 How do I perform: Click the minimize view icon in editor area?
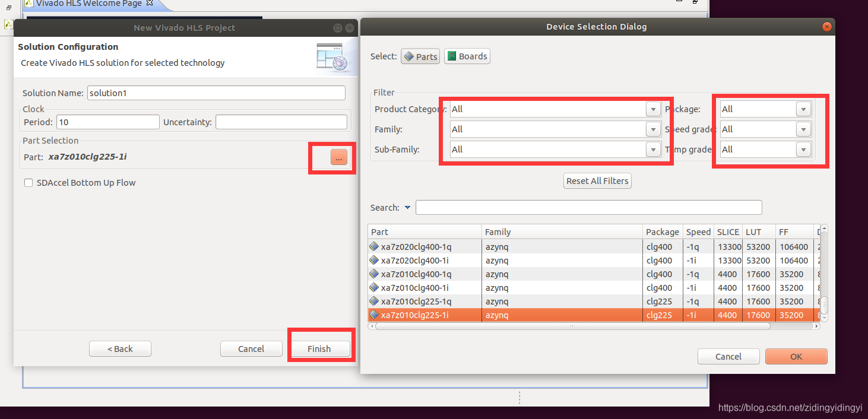680,2
